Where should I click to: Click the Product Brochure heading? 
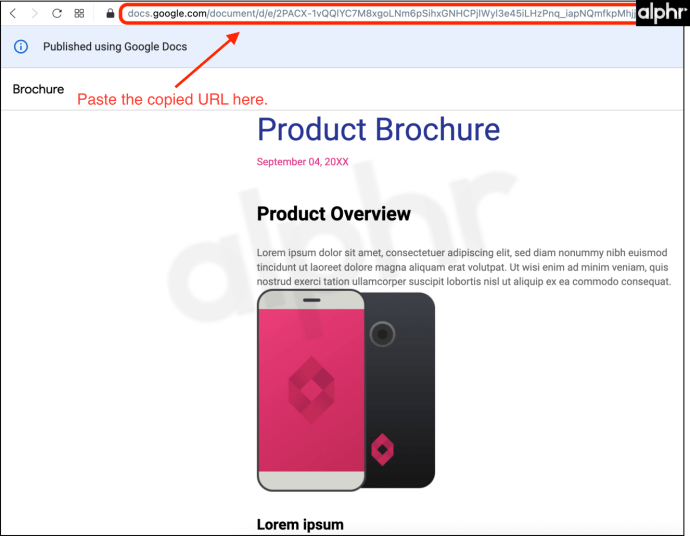pos(378,129)
